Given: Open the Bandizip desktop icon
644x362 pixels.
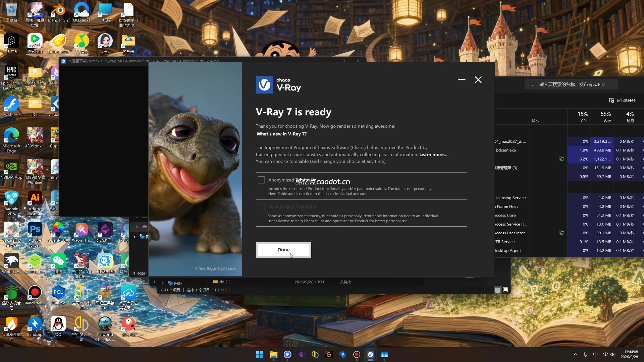Looking at the screenshot, I should pyautogui.click(x=35, y=326).
